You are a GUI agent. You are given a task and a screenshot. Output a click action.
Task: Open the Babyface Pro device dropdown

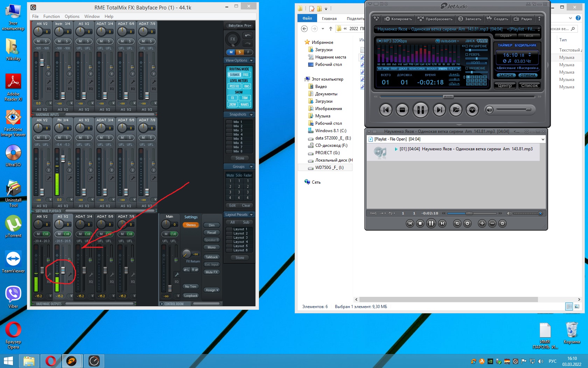(x=239, y=26)
